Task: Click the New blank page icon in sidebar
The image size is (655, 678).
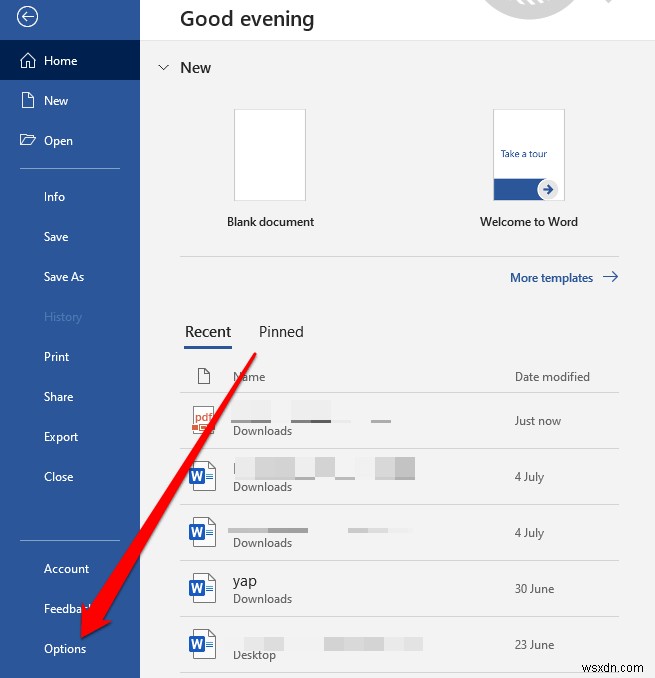Action: 28,100
